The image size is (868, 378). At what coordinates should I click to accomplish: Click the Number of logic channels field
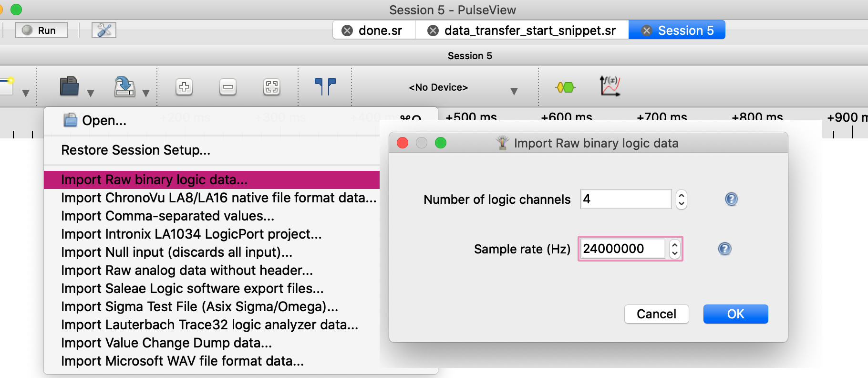click(x=626, y=199)
